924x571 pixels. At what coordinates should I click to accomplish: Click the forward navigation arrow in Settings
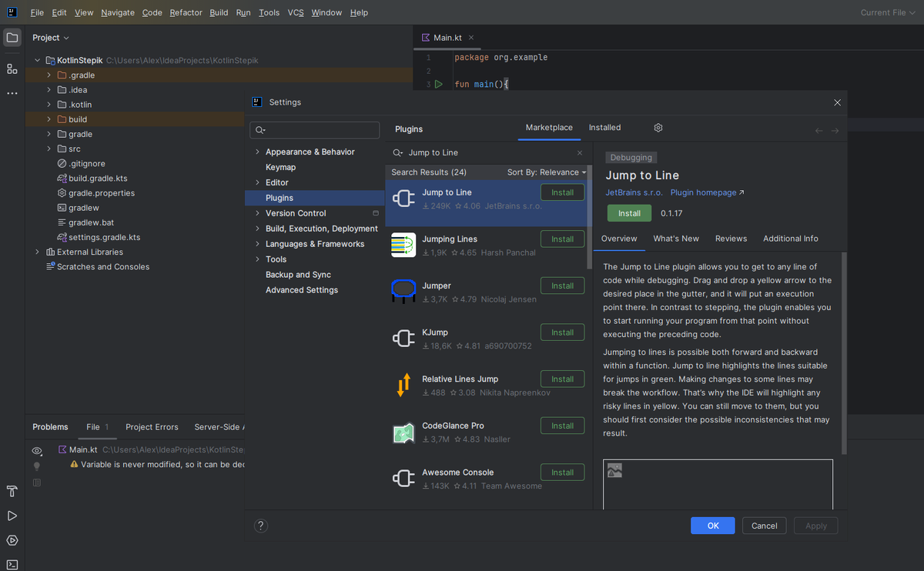pyautogui.click(x=835, y=131)
